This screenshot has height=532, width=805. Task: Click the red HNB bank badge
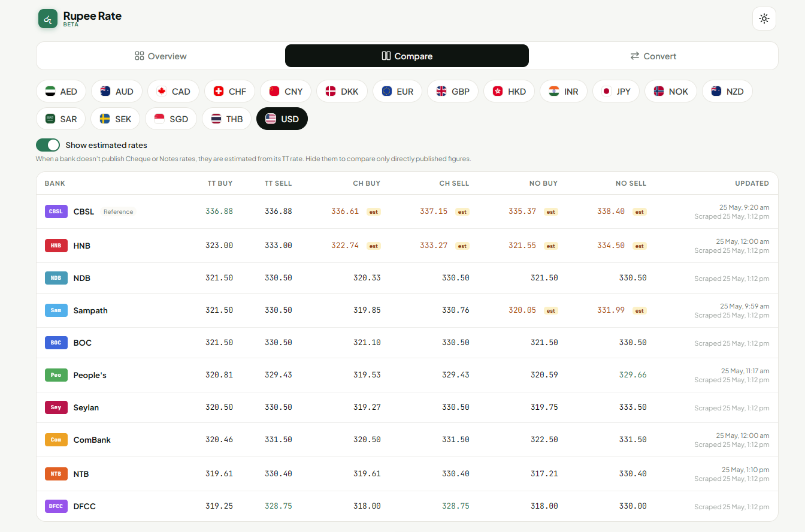[56, 246]
